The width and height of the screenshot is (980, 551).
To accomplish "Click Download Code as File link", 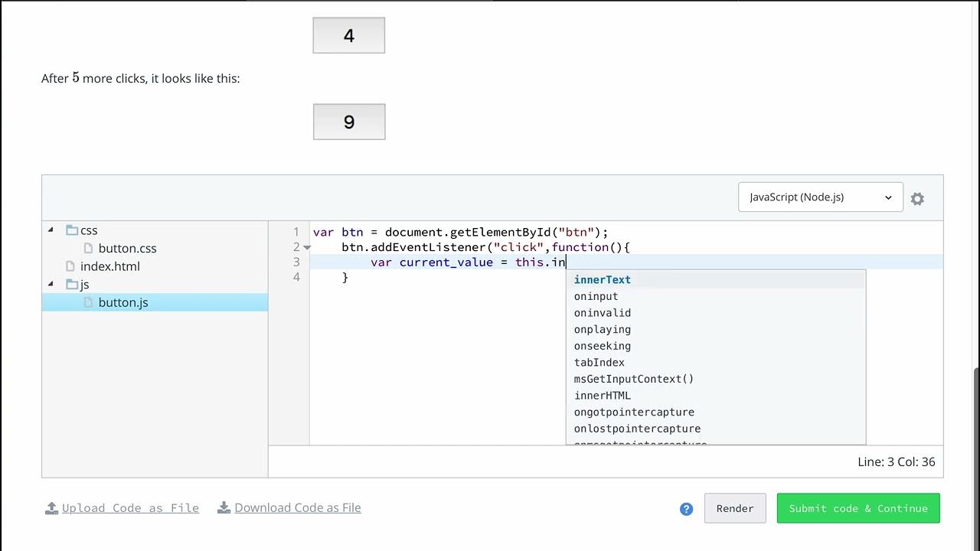I will [x=298, y=507].
